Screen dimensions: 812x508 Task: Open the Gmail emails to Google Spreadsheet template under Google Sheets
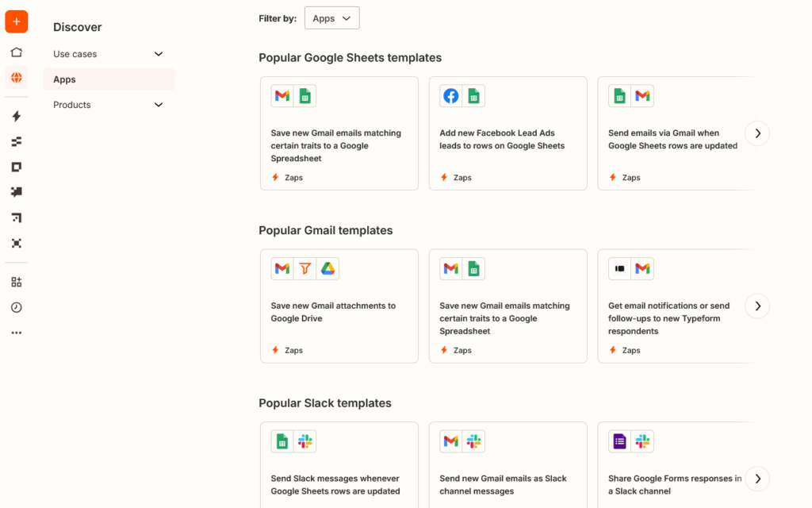339,133
